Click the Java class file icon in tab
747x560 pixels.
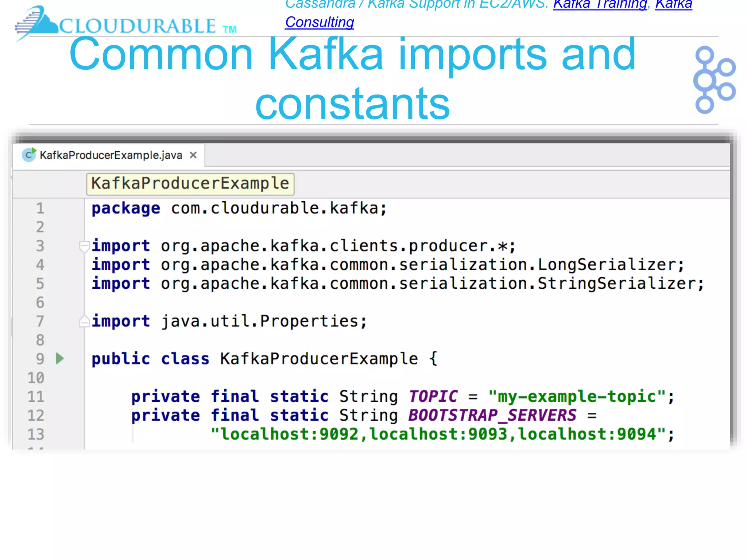[29, 155]
